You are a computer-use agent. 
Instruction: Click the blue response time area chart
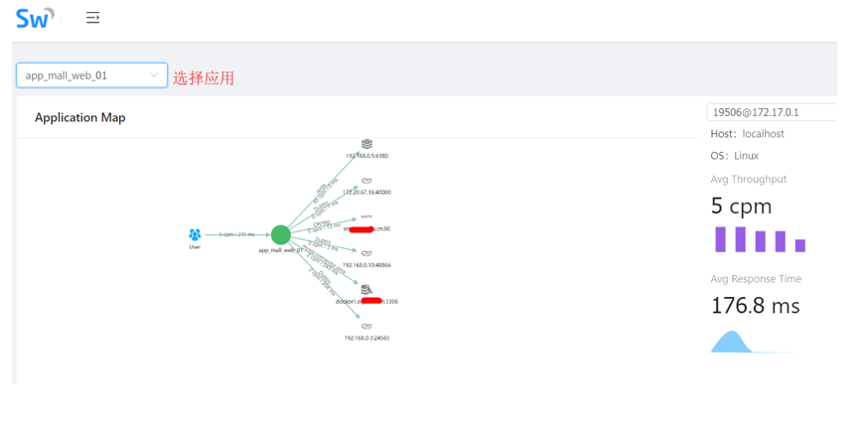click(732, 342)
